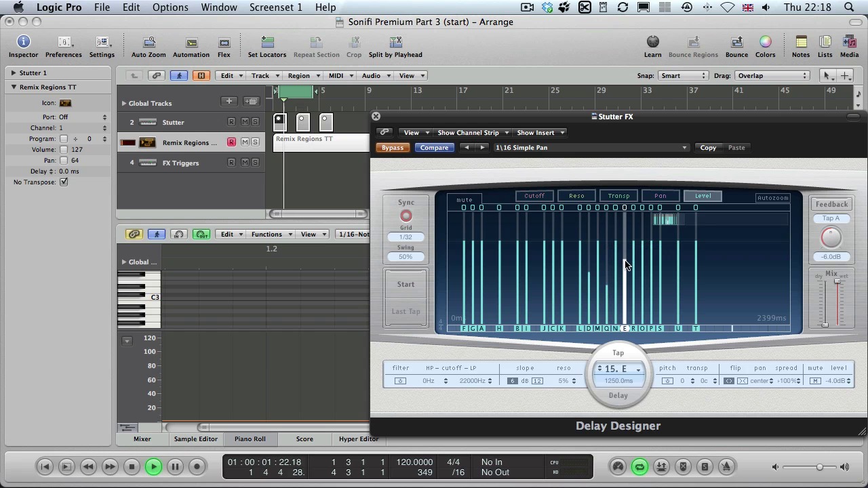Click the Rewind transport button

(x=88, y=466)
